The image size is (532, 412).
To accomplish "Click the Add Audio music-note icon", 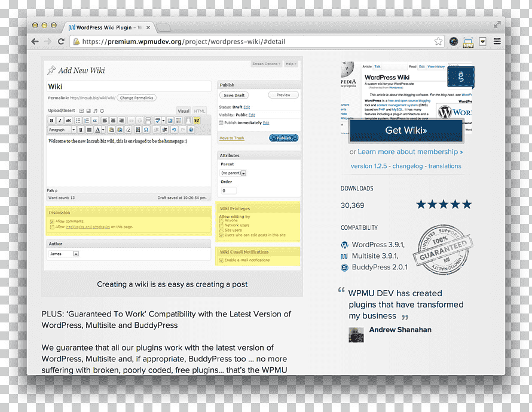I will click(x=95, y=111).
